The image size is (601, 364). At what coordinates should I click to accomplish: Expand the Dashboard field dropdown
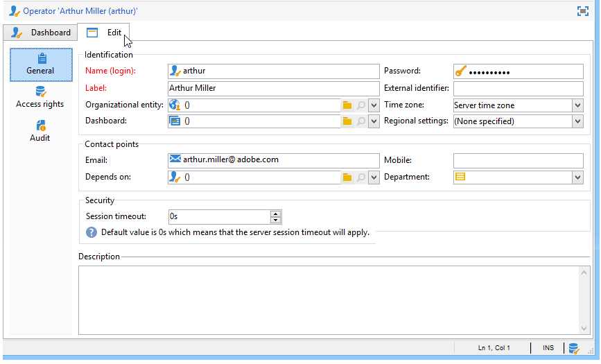(x=374, y=121)
